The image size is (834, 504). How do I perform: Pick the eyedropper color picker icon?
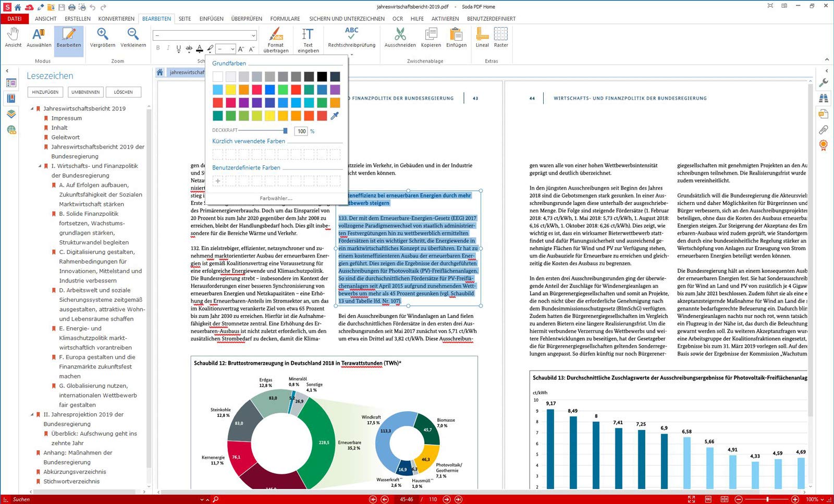pos(335,116)
